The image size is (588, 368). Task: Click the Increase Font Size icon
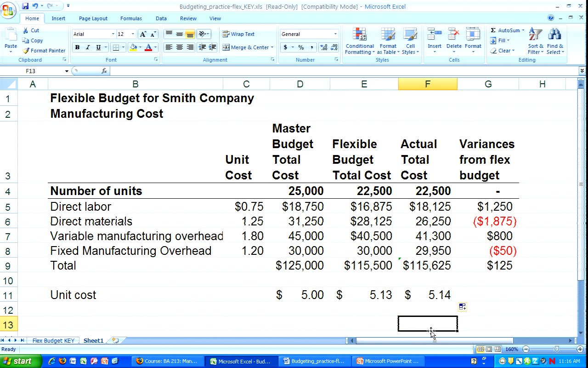(x=143, y=34)
